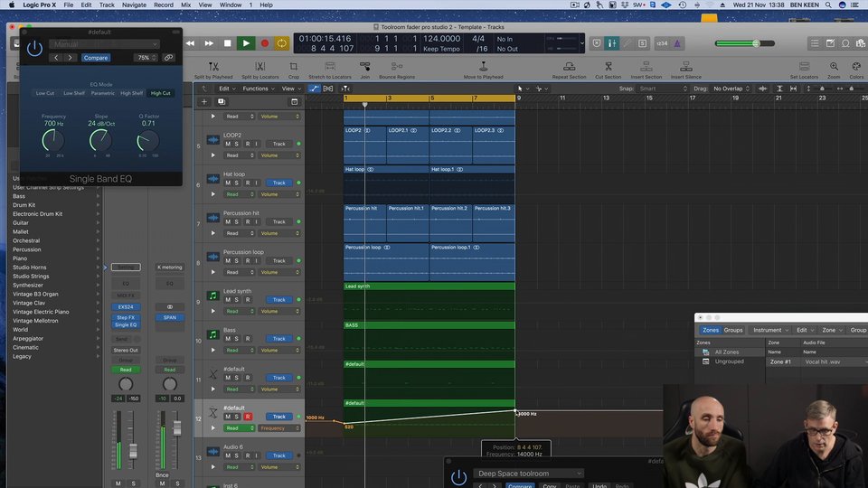
Task: Click the Stop transport button
Action: pyautogui.click(x=228, y=43)
